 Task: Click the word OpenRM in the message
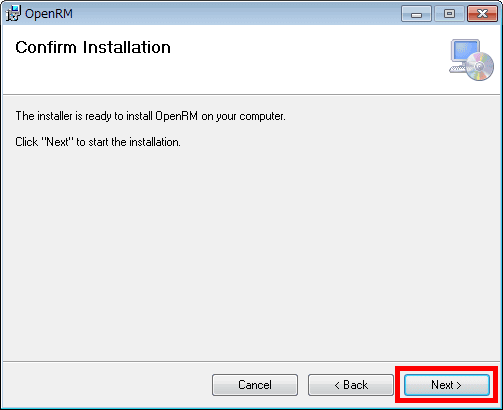[176, 116]
